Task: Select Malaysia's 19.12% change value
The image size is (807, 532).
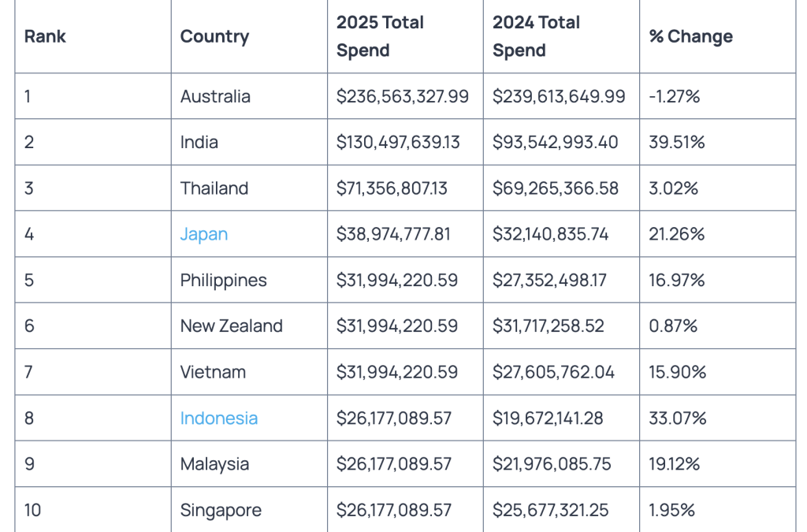Action: [674, 464]
